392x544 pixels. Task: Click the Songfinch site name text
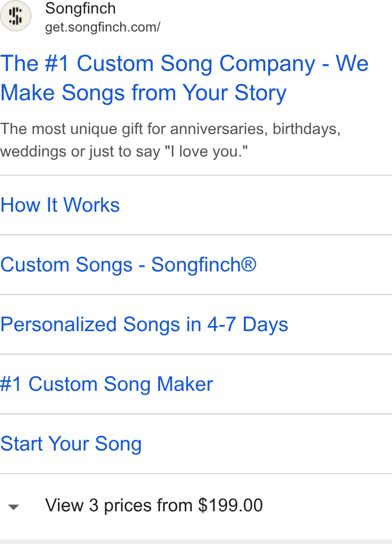coord(81,8)
